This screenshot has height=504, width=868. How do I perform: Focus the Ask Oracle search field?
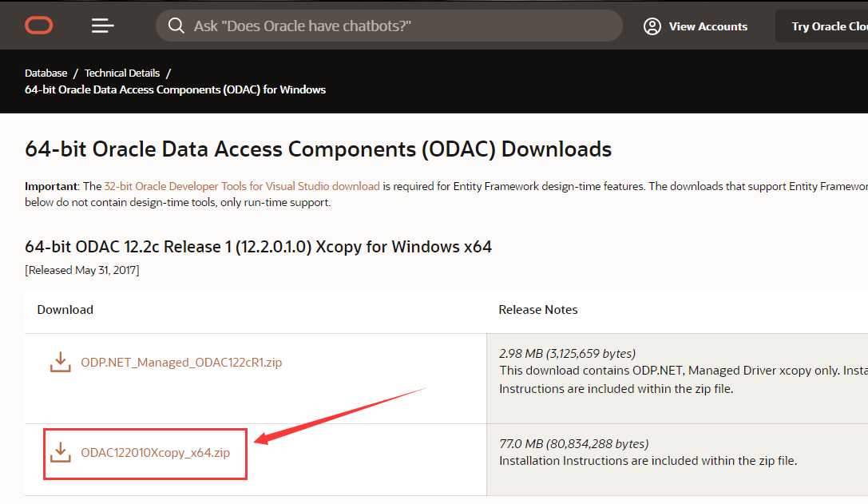[389, 26]
